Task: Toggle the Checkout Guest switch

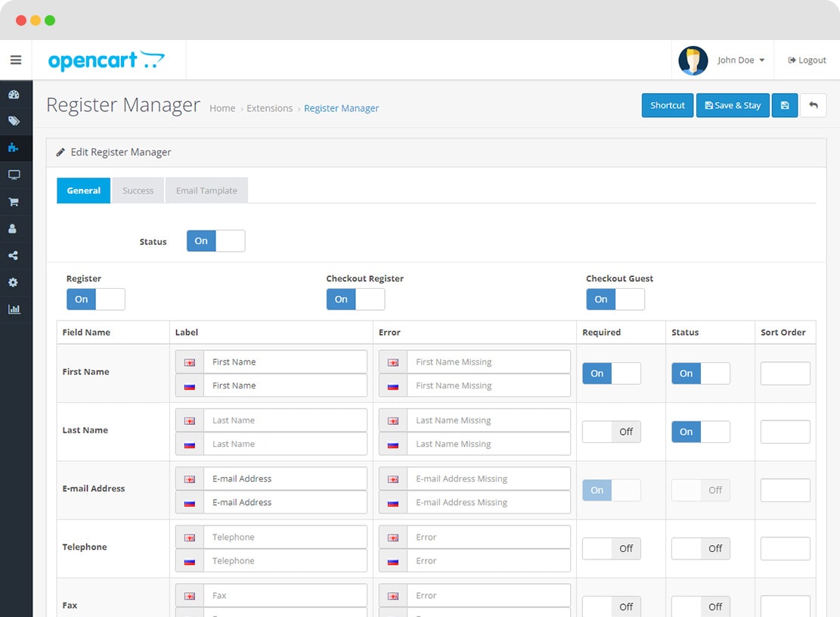Action: click(x=615, y=299)
